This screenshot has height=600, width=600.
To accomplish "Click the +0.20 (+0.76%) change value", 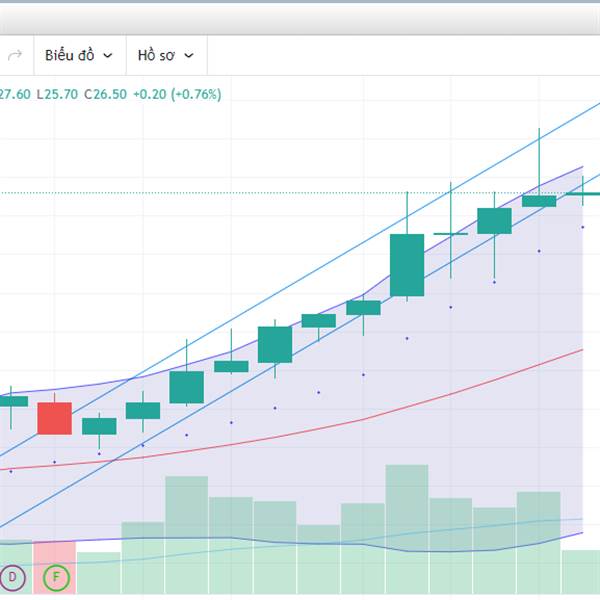I will click(x=177, y=95).
